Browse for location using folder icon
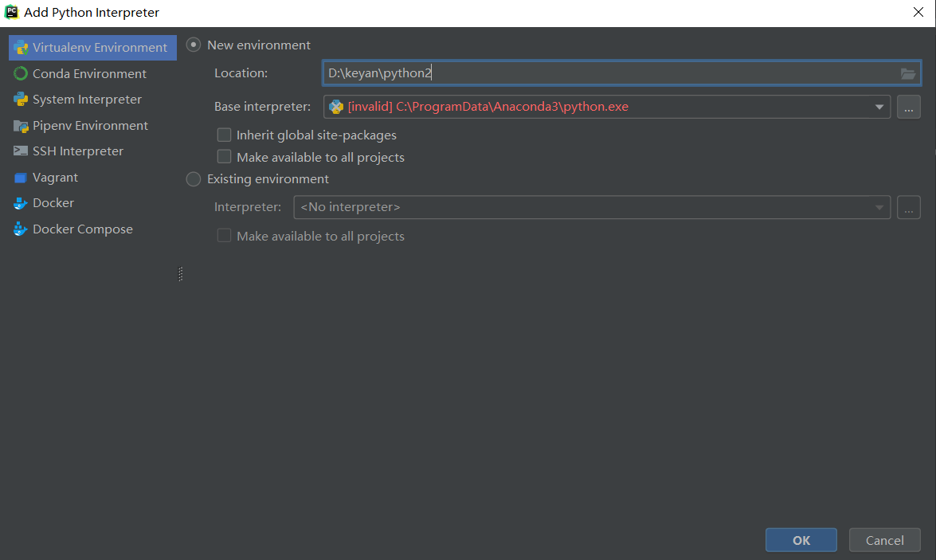The width and height of the screenshot is (936, 560). point(908,74)
